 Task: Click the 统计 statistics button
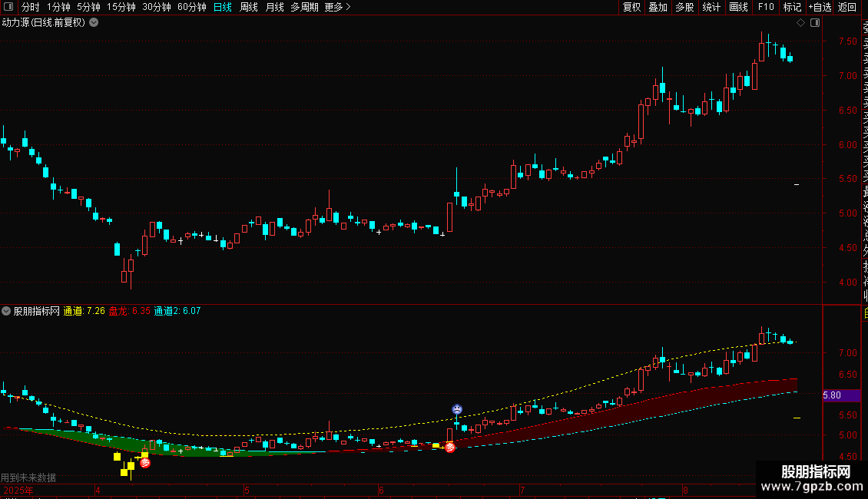(x=711, y=7)
